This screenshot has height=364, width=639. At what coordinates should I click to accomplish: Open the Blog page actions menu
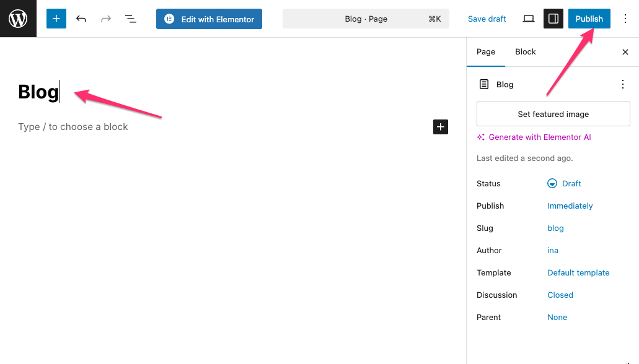[x=623, y=84]
